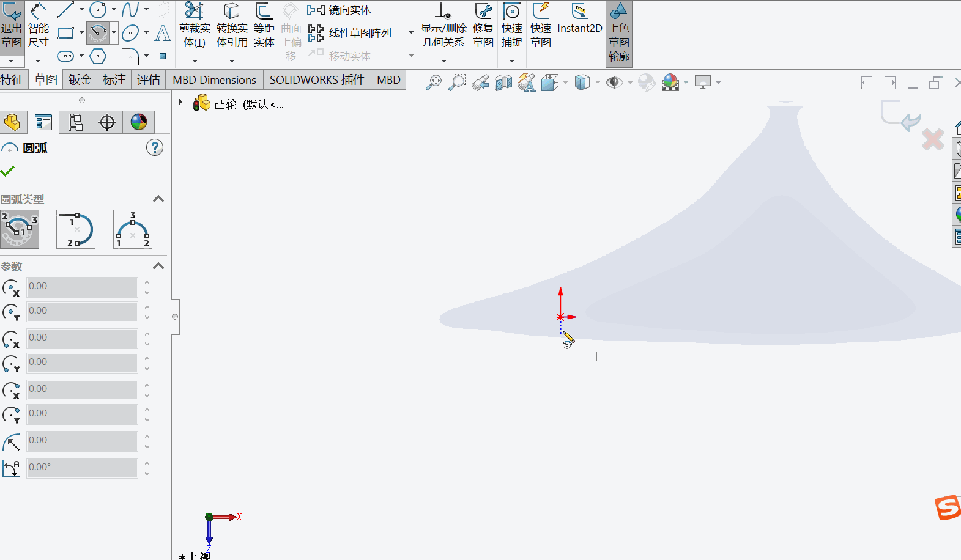This screenshot has width=961, height=560.
Task: Open Display/Delete Relations dropdown arrow
Action: [443, 61]
